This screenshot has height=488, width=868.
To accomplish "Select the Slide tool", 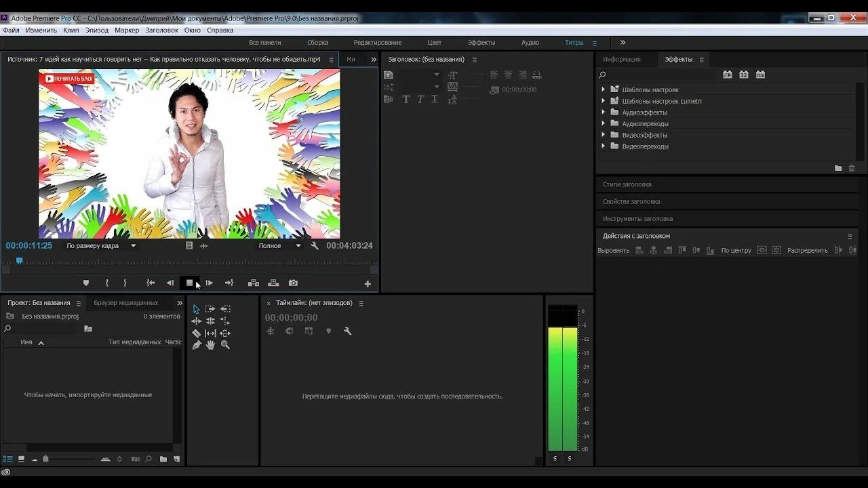I will point(225,333).
